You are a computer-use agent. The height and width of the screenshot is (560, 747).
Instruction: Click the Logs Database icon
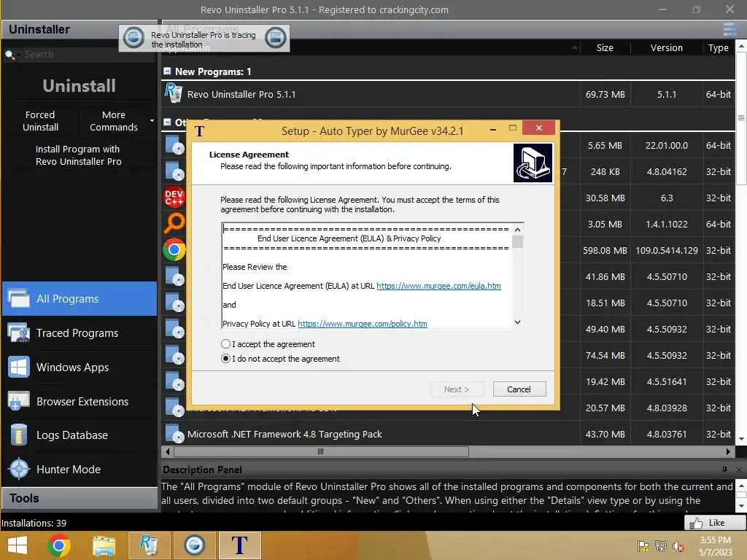coord(18,435)
